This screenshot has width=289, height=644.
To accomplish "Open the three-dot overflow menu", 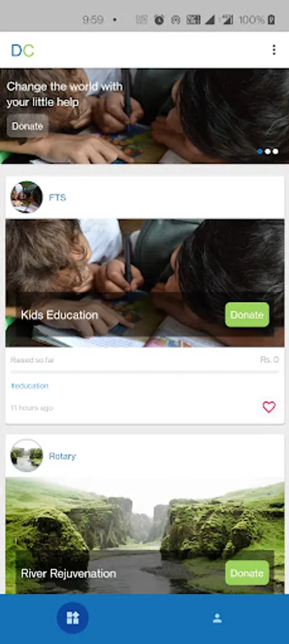I will coord(274,50).
